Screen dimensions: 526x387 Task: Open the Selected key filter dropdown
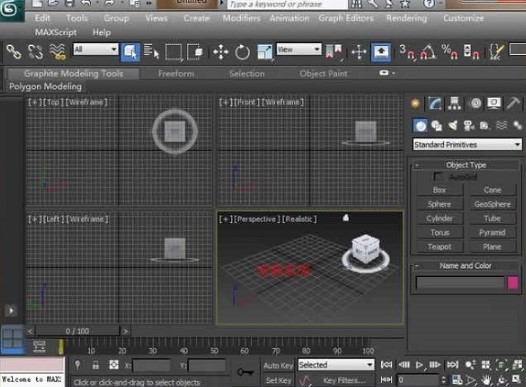pyautogui.click(x=336, y=365)
